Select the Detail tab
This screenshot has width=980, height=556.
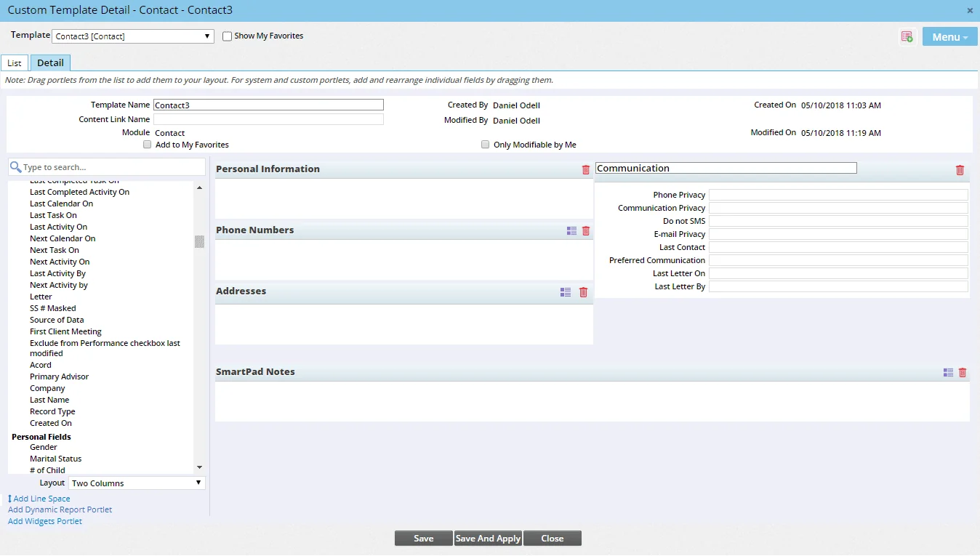(50, 63)
